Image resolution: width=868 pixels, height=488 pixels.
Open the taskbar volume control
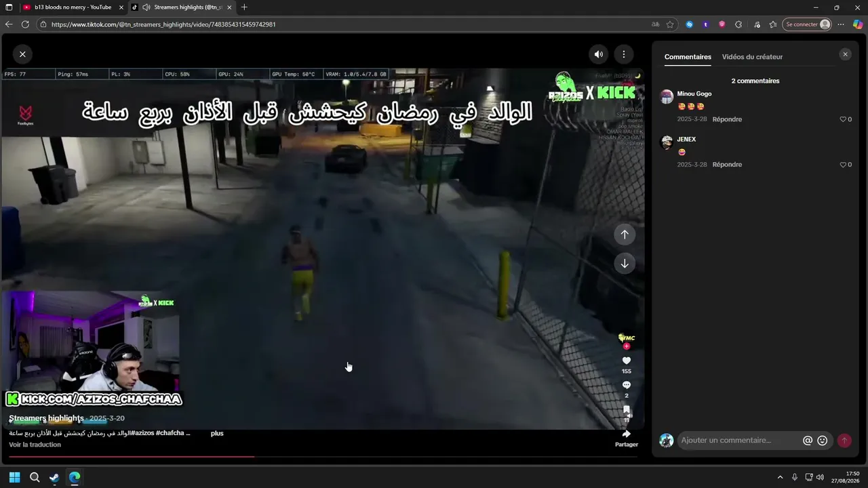pos(820,477)
